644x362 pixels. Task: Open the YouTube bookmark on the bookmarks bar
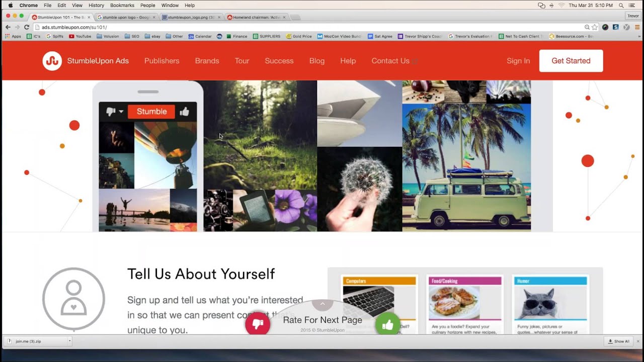80,36
